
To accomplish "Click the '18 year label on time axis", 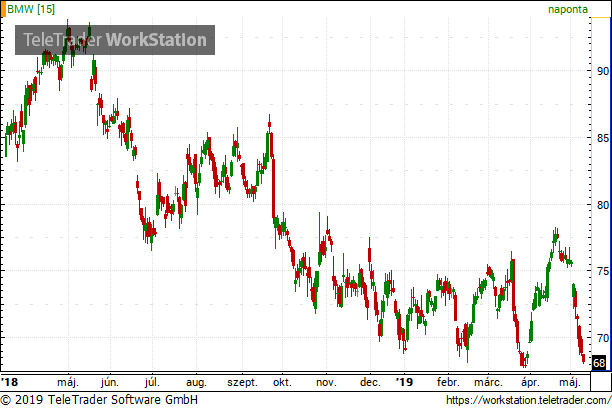I will [x=9, y=382].
